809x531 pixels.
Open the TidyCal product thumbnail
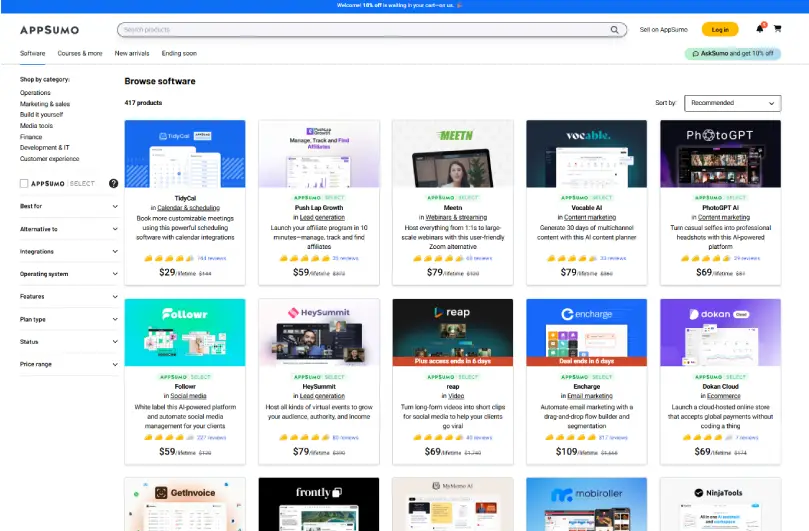point(185,154)
